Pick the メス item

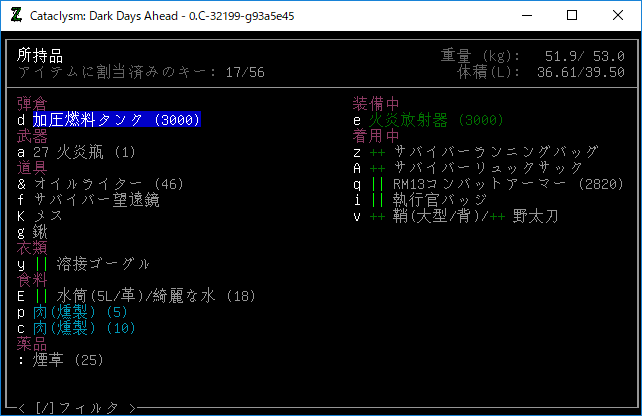point(46,216)
